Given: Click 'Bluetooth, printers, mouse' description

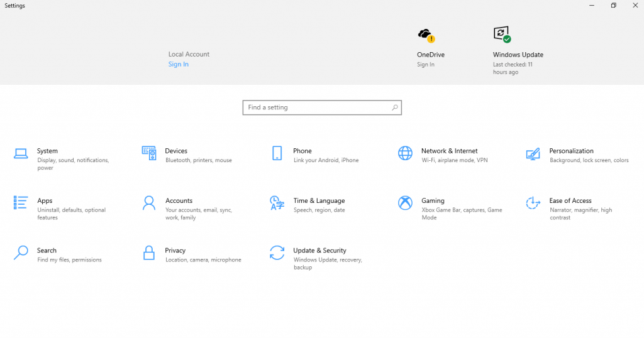Looking at the screenshot, I should pyautogui.click(x=199, y=160).
